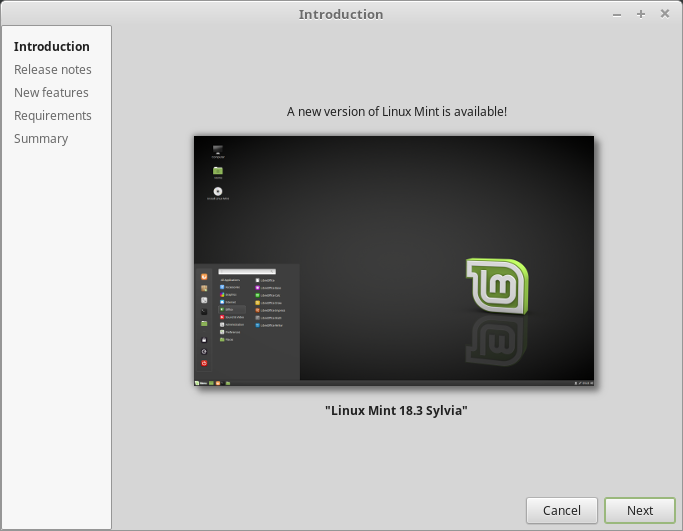
Task: Minimize the Introduction window
Action: 617,15
